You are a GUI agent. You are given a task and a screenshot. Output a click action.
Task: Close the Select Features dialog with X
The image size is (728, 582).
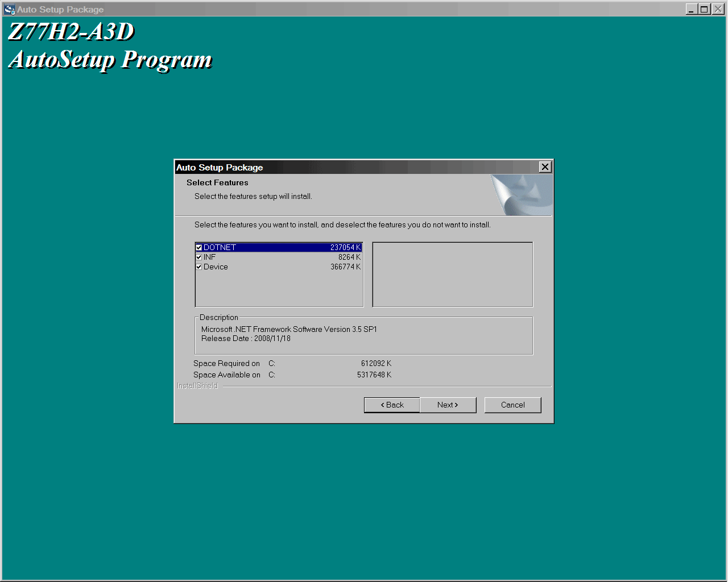tap(545, 167)
